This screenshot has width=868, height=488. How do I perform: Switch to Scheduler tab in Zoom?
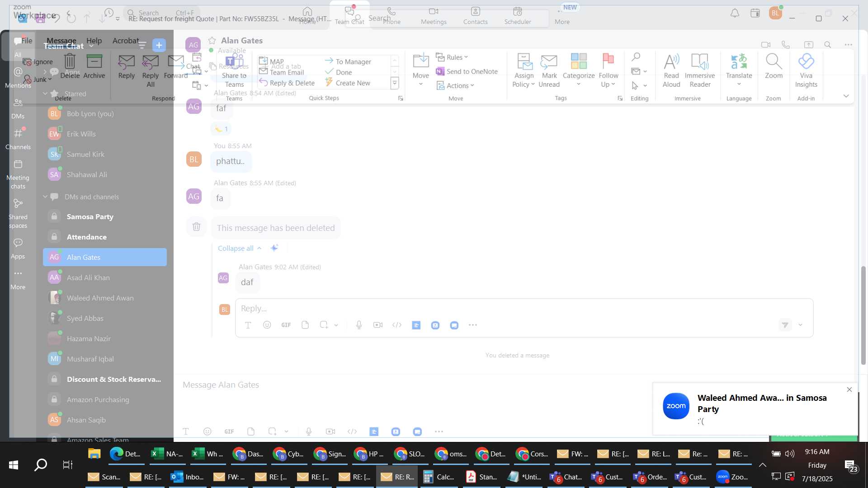tap(518, 15)
